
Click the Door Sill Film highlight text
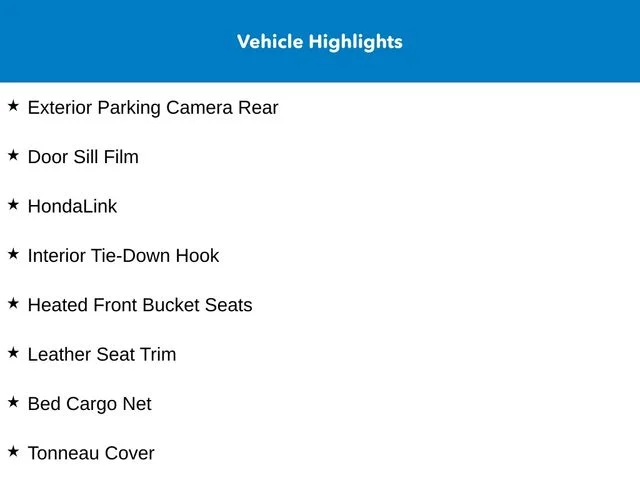pos(83,157)
